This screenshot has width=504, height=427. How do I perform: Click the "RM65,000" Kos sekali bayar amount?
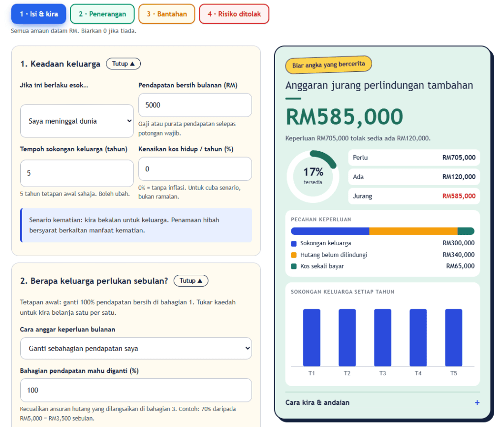[460, 266]
